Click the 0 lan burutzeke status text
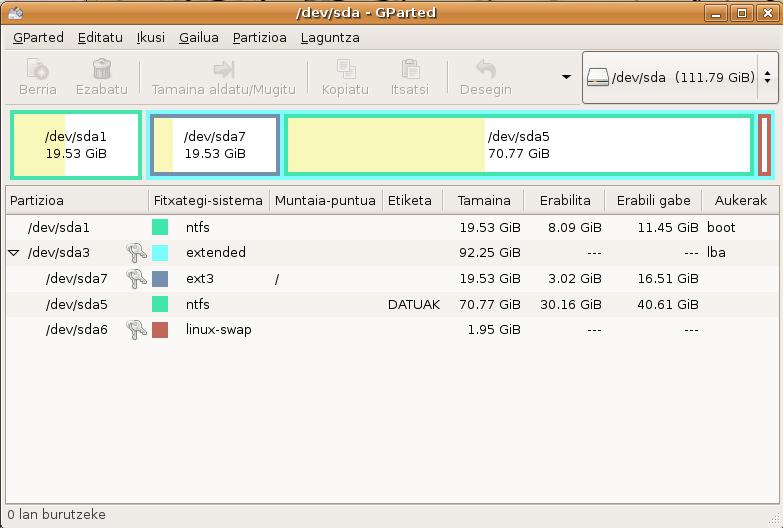This screenshot has height=528, width=783. click(56, 515)
